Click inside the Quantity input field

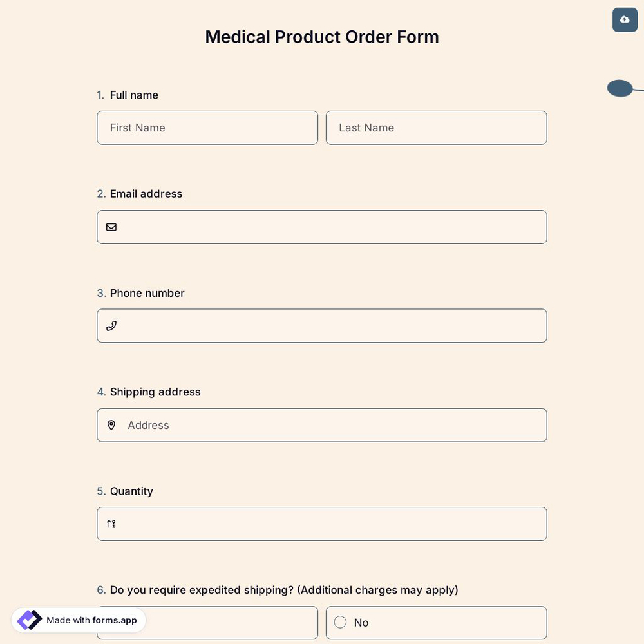tap(322, 524)
